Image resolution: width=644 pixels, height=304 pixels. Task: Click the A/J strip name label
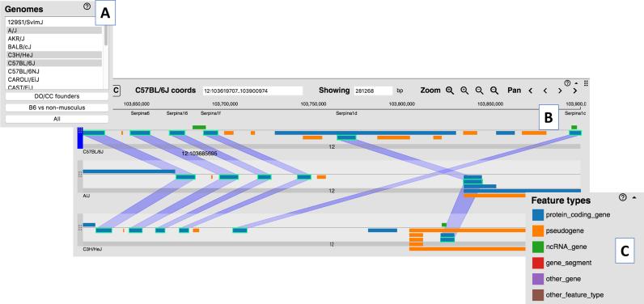pos(87,196)
